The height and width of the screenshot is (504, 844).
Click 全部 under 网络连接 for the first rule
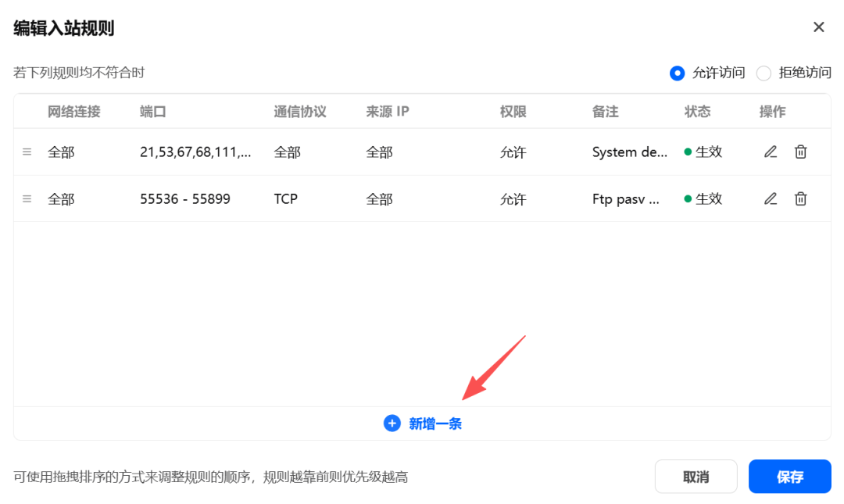[x=61, y=152]
